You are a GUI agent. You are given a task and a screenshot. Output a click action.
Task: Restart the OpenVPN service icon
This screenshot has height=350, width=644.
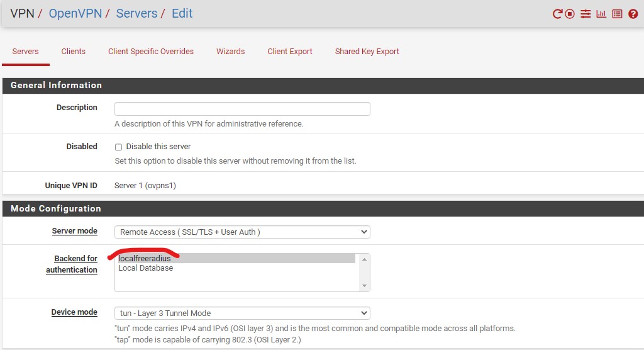[557, 14]
